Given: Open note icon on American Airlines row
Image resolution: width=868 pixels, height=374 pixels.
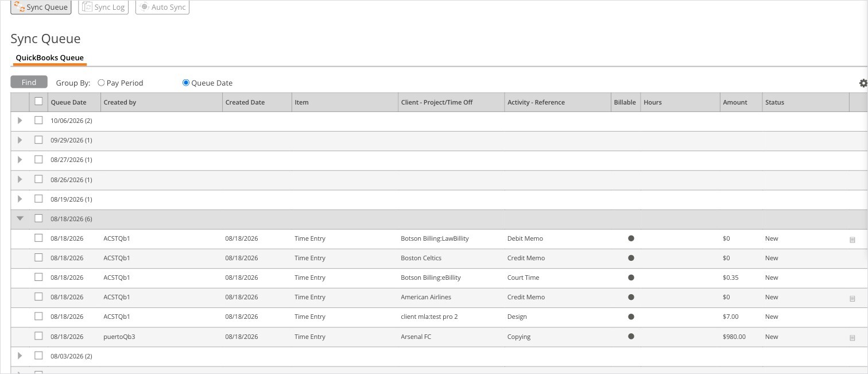Looking at the screenshot, I should pyautogui.click(x=852, y=299).
